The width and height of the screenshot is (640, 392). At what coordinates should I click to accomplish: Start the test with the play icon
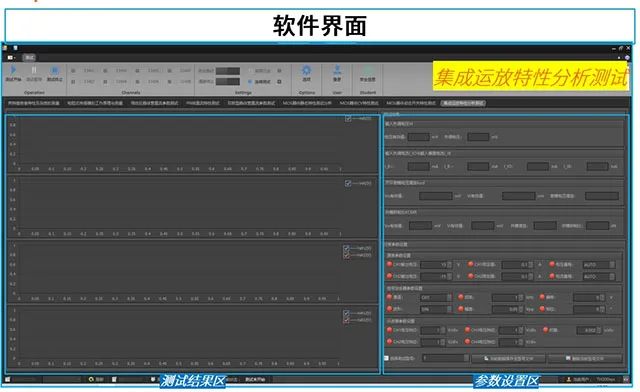point(13,70)
